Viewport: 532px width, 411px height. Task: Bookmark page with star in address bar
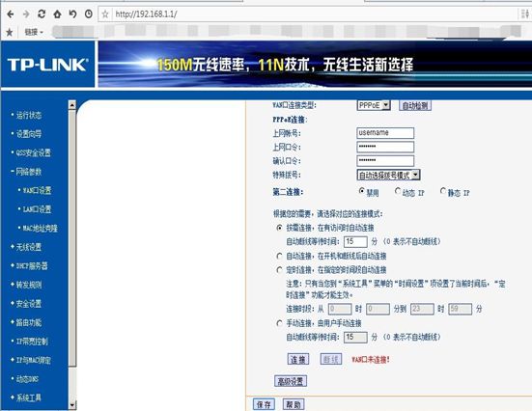coord(105,14)
